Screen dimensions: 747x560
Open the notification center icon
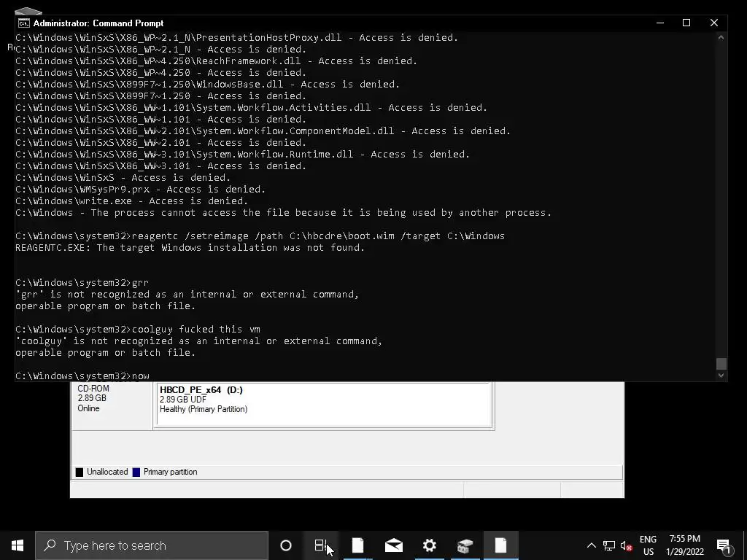pyautogui.click(x=724, y=545)
